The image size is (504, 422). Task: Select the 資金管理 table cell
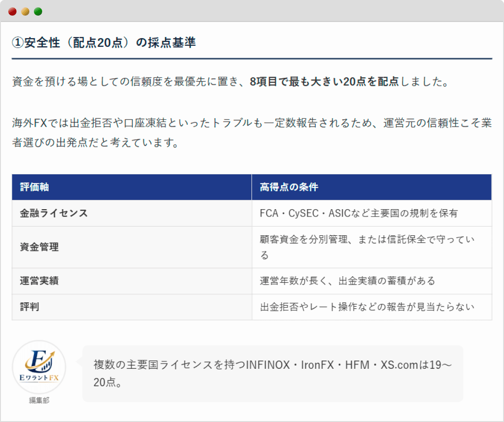(x=132, y=247)
